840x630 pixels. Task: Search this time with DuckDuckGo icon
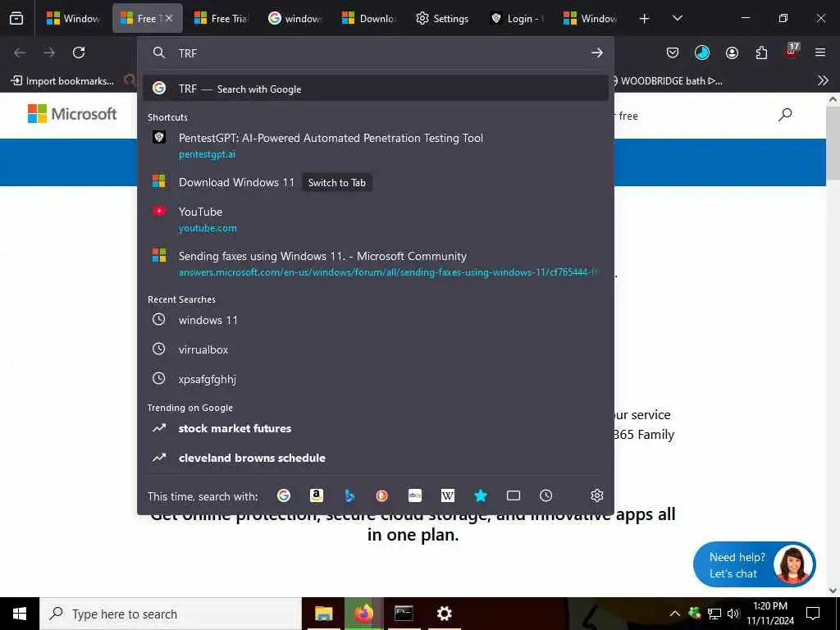click(x=382, y=495)
